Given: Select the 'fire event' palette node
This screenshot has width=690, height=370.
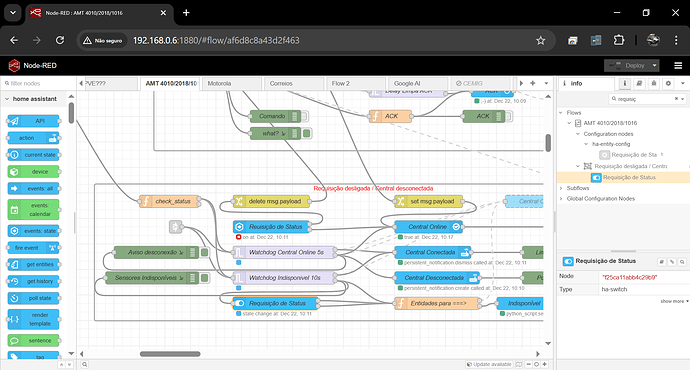Looking at the screenshot, I should click(x=33, y=248).
